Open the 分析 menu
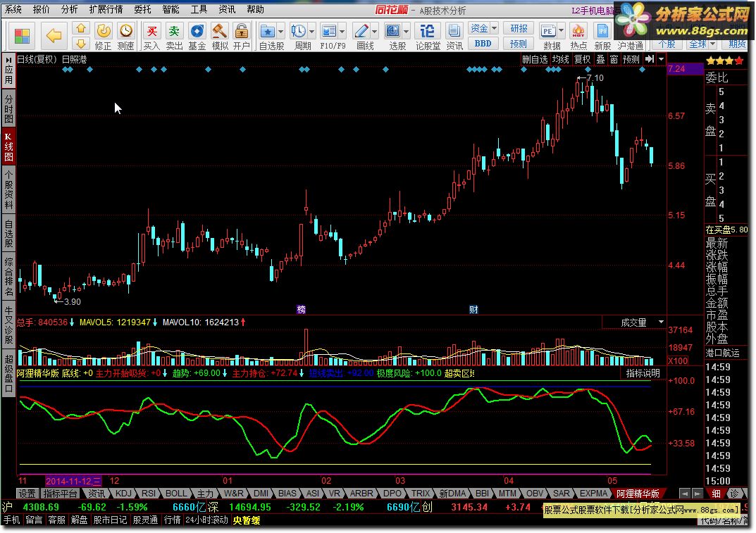 tap(69, 9)
